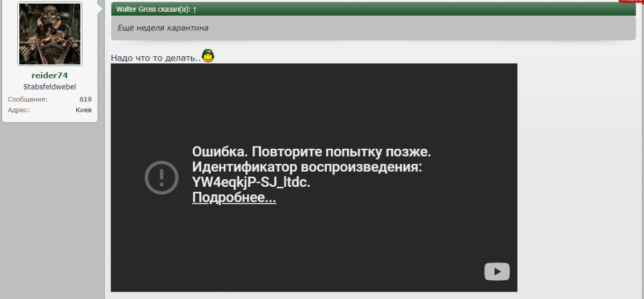Viewport: 644px width, 299px height.
Task: Jump to Walter Gross's original post via the arrow
Action: point(194,9)
